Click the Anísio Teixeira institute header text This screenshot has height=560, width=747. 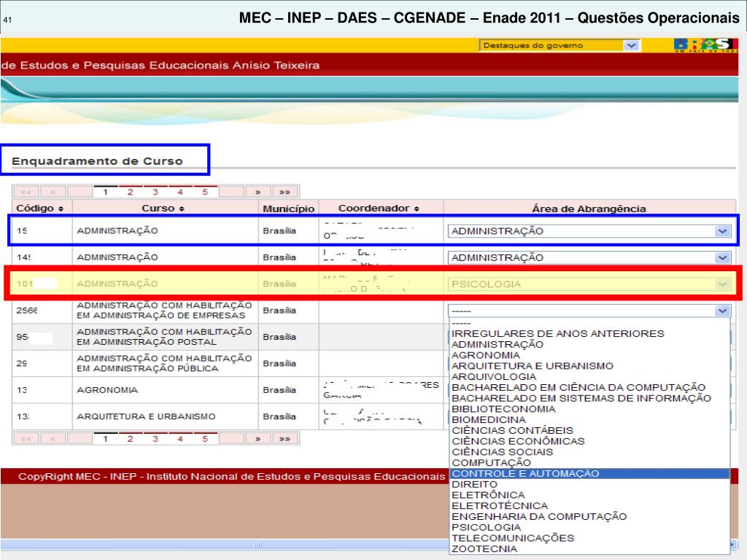[160, 65]
